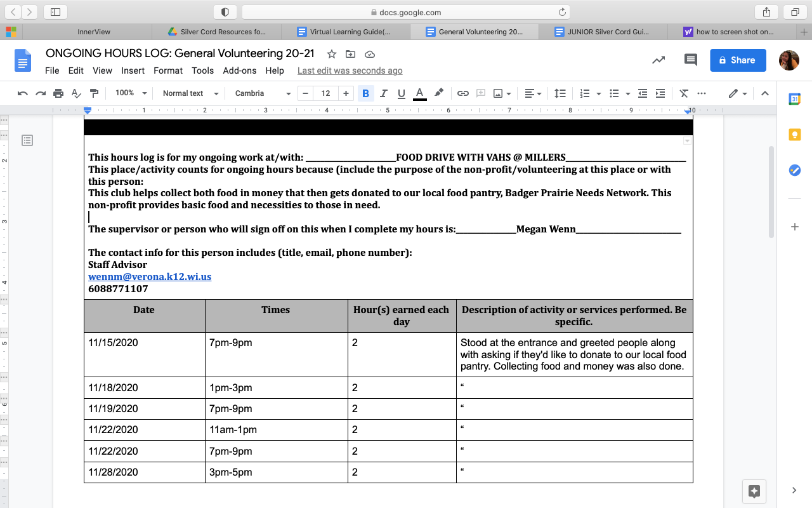Image resolution: width=812 pixels, height=508 pixels.
Task: Open comment history
Action: [x=691, y=60]
